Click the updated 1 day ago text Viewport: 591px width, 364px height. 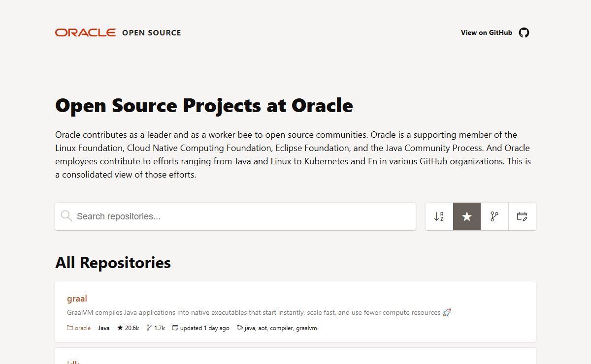[205, 328]
